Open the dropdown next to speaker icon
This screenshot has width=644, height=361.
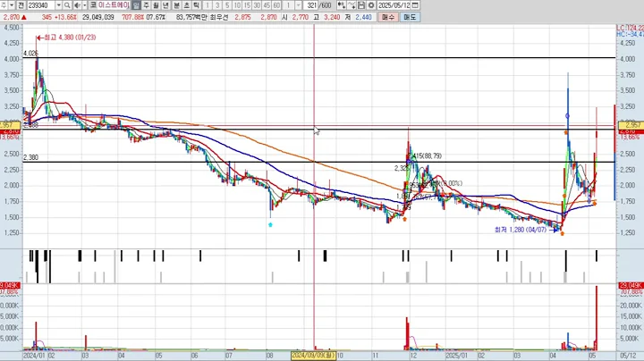[x=85, y=5]
